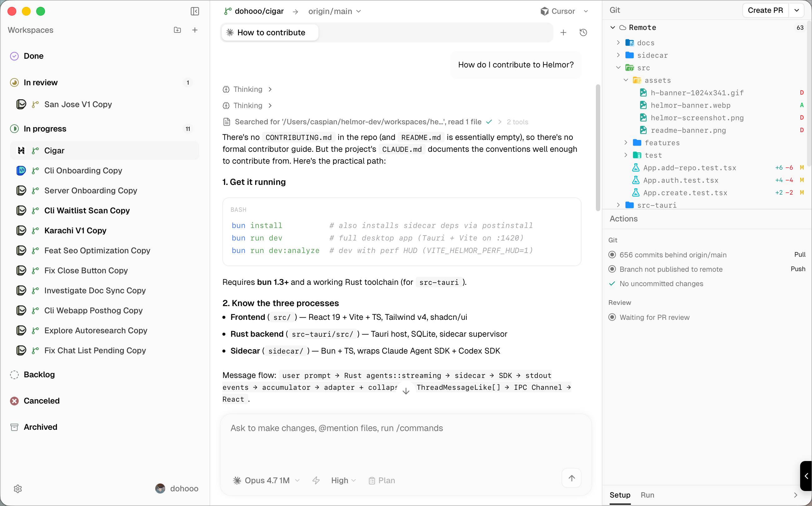Open session history clock icon
The image size is (812, 506).
coord(583,32)
